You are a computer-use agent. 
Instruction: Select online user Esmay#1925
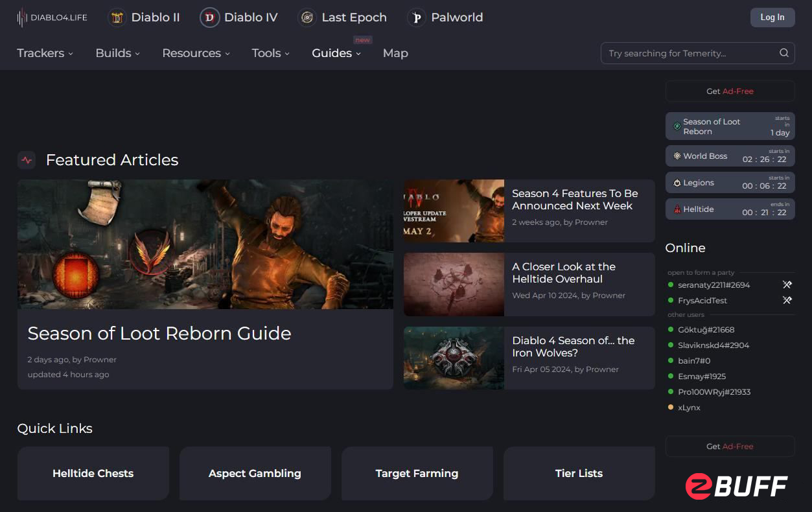(702, 377)
